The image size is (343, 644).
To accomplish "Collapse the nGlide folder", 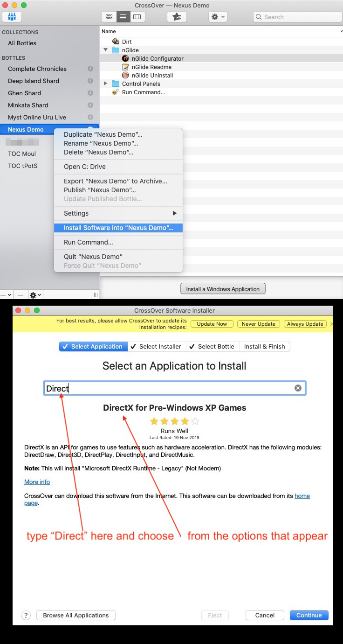I will click(x=106, y=50).
